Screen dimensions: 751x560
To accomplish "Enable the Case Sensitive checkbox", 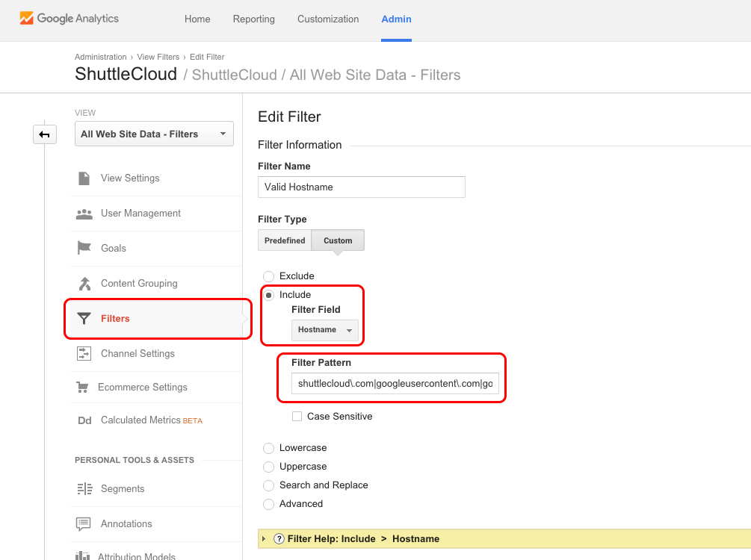I will coord(297,417).
